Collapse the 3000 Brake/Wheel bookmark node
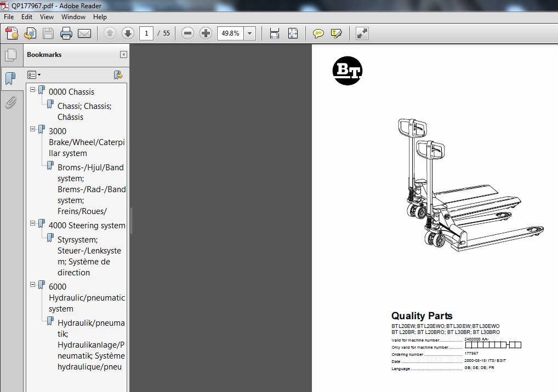This screenshot has width=558, height=392. coord(33,129)
